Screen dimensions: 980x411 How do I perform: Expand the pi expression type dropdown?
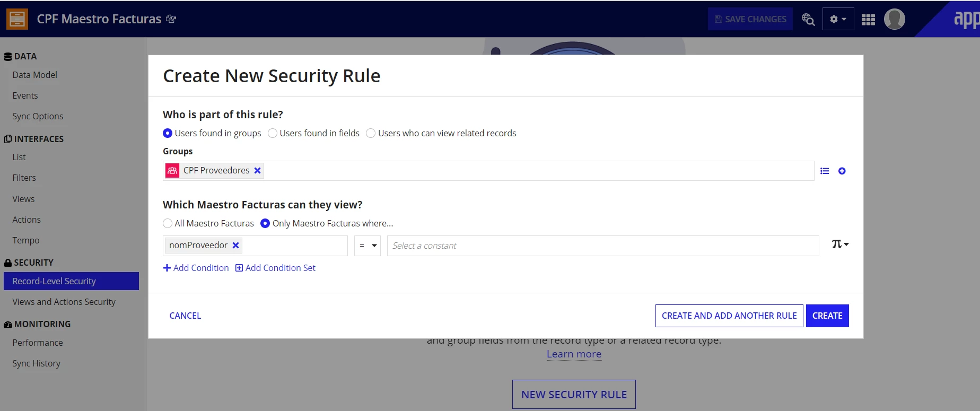pos(840,244)
